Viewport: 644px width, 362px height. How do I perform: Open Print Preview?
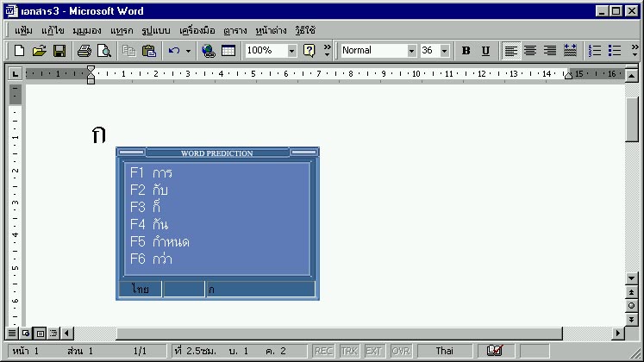(104, 51)
